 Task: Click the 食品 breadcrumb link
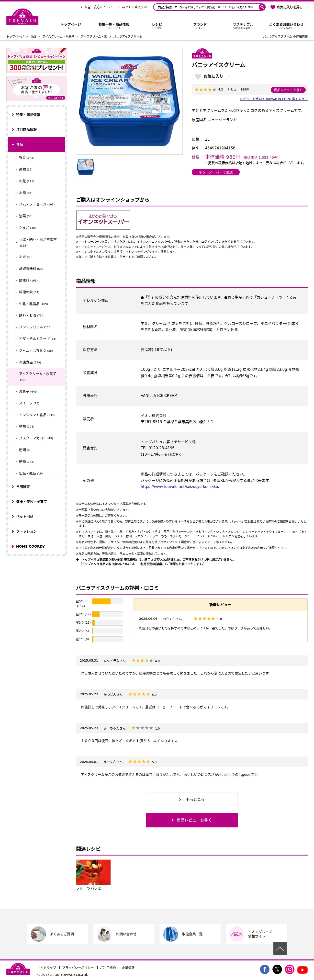(x=33, y=36)
